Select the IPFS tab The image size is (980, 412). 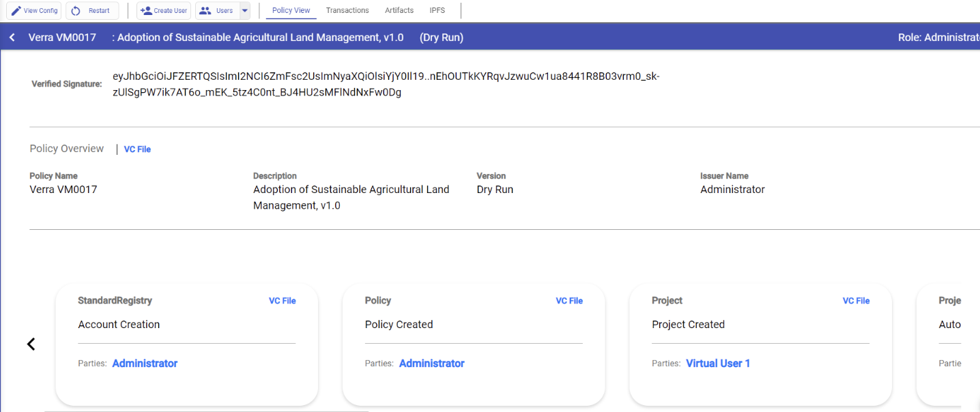click(x=437, y=10)
